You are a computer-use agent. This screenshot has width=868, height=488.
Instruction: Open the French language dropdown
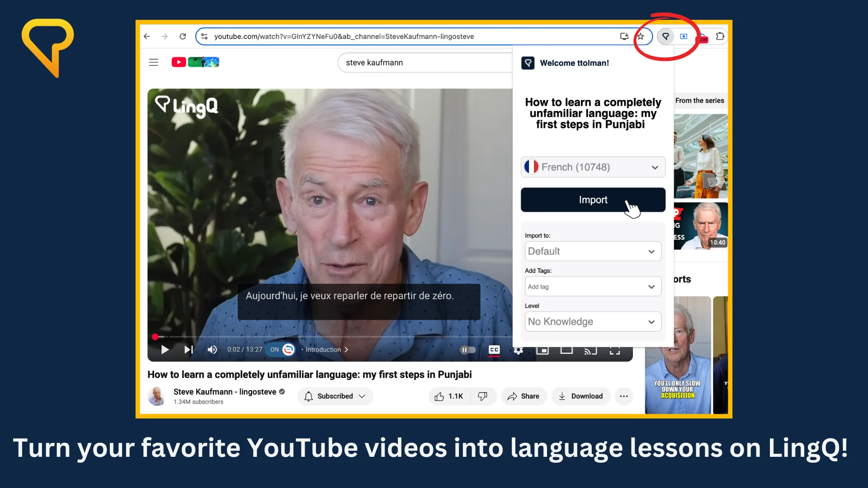[593, 167]
